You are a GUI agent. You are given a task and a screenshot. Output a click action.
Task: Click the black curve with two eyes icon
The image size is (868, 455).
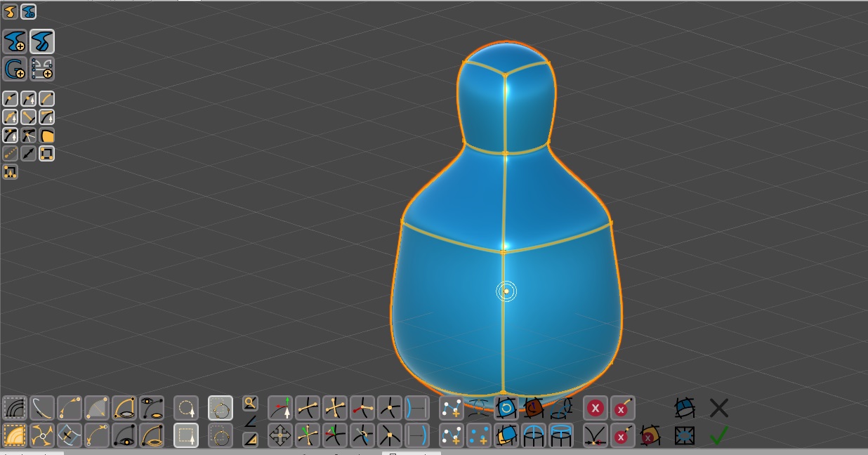coord(151,408)
